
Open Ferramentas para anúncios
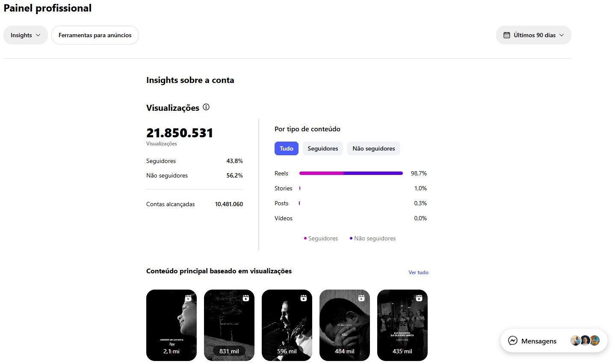pos(95,35)
